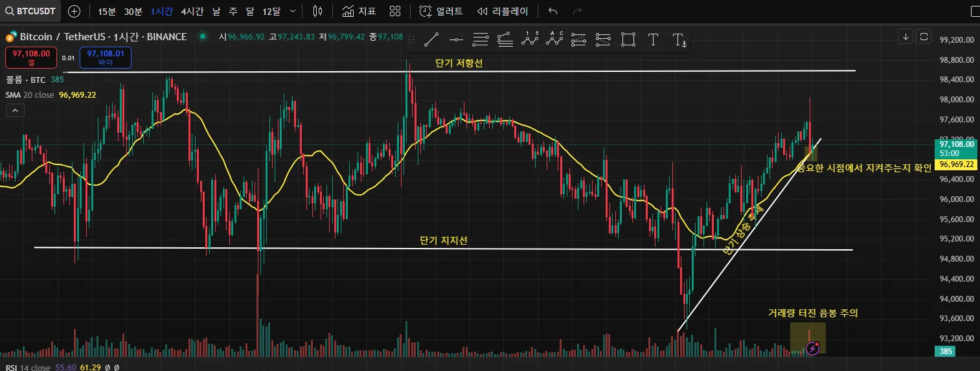This screenshot has width=980, height=371.
Task: Click the 종97,108 close value in OHLC
Action: pyautogui.click(x=386, y=36)
